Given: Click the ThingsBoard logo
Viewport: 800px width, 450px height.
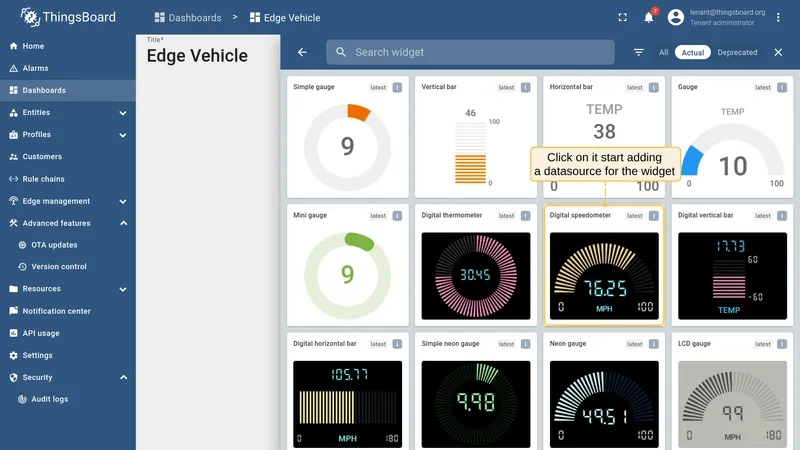Looking at the screenshot, I should [68, 17].
